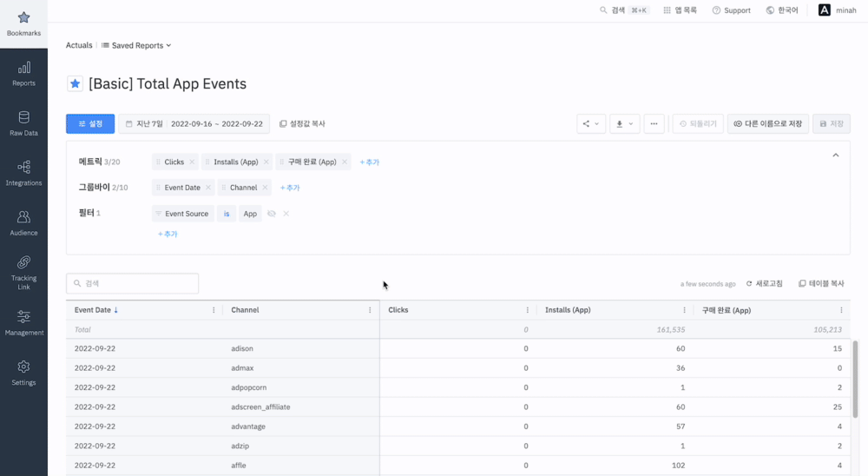This screenshot has height=476, width=868.
Task: Click the 저장 save button
Action: (832, 123)
